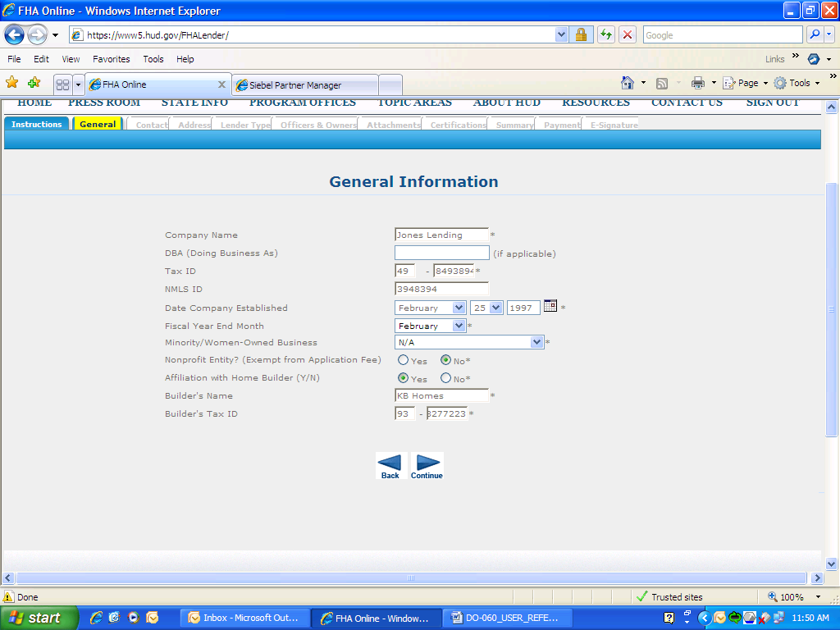
Task: Open the Edit menu
Action: (x=41, y=59)
